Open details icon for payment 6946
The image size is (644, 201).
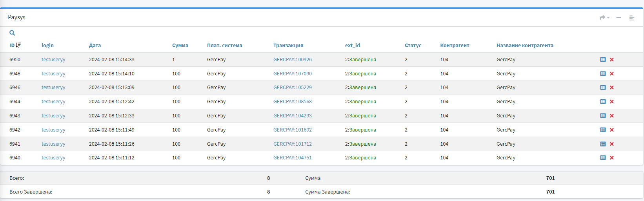pos(603,88)
